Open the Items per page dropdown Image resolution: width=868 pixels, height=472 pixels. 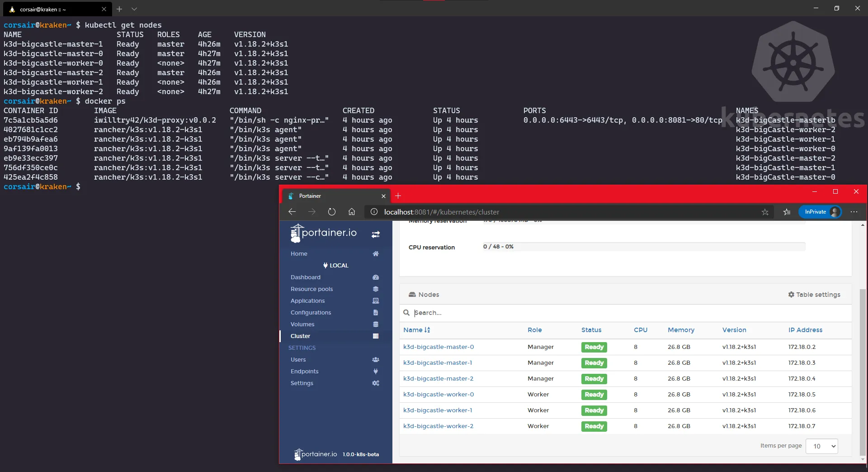[821, 446]
